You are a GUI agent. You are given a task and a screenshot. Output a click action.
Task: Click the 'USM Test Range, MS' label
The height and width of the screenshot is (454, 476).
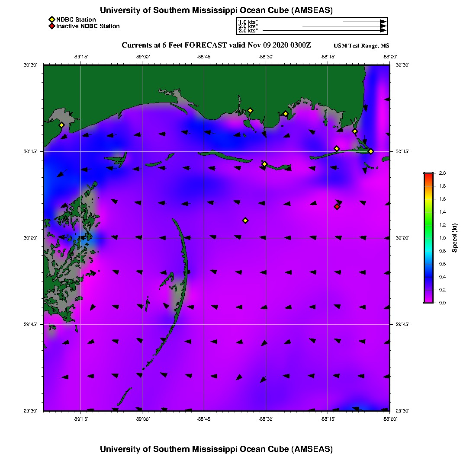click(361, 45)
